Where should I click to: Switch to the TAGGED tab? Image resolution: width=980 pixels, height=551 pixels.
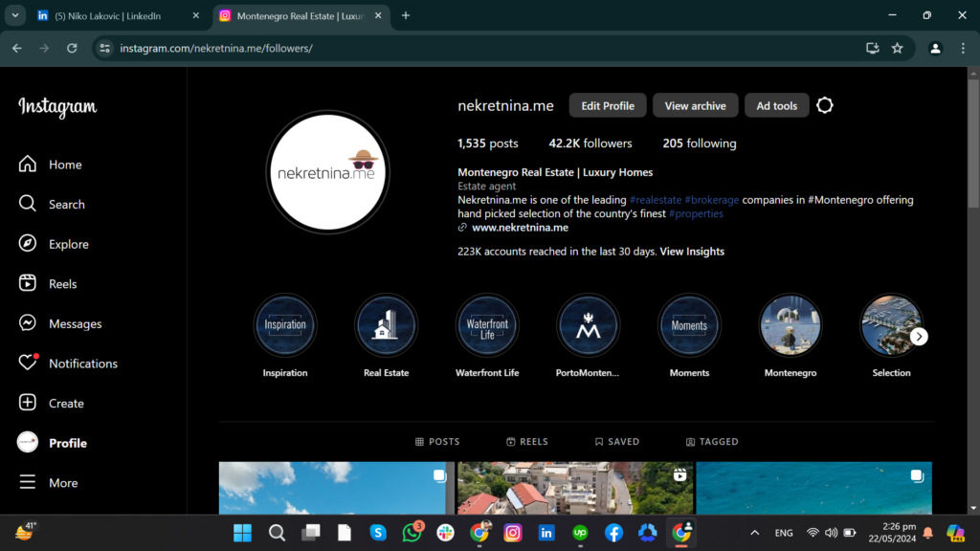point(712,441)
